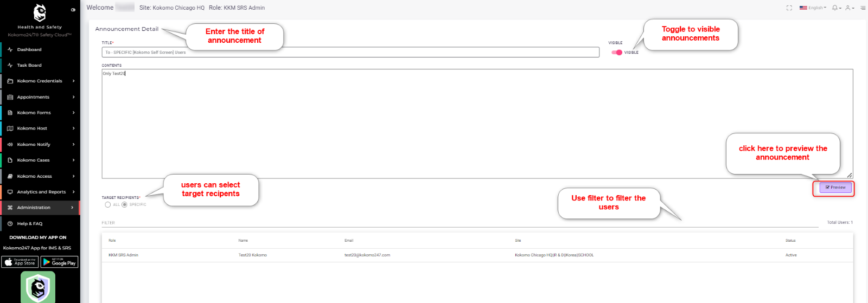
Task: Click the announcement Title input field
Action: (x=350, y=52)
